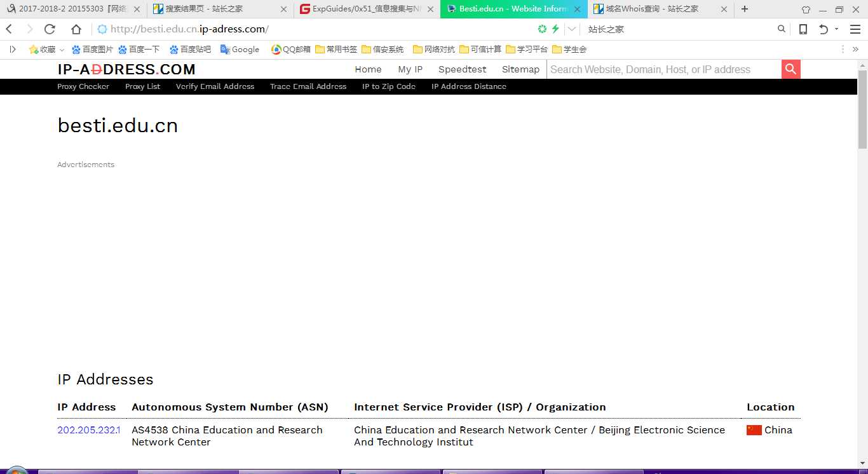Screen dimensions: 868x474
Task: Open the My IP page
Action: (x=410, y=70)
